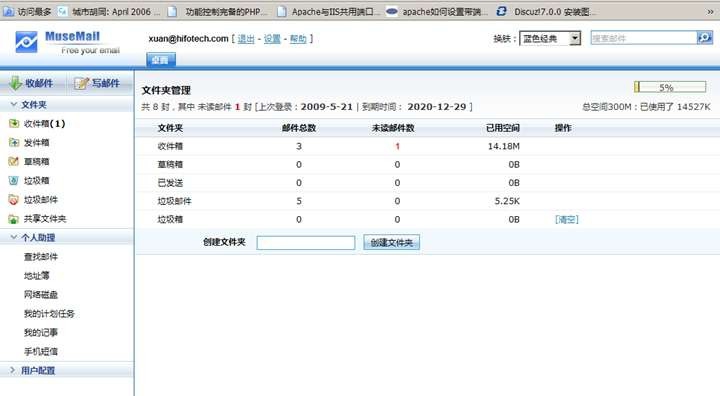Open 垃圾邮件 in the sidebar
The image size is (720, 396).
click(x=41, y=199)
